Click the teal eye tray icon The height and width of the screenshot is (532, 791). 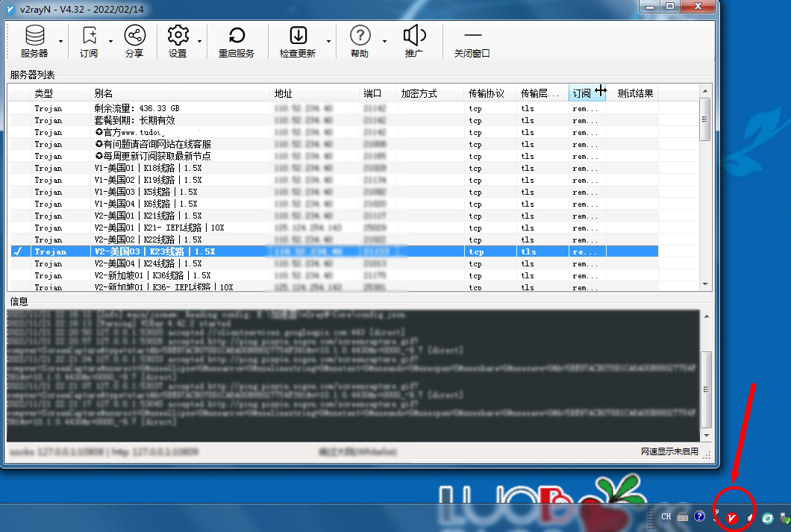coord(767,518)
